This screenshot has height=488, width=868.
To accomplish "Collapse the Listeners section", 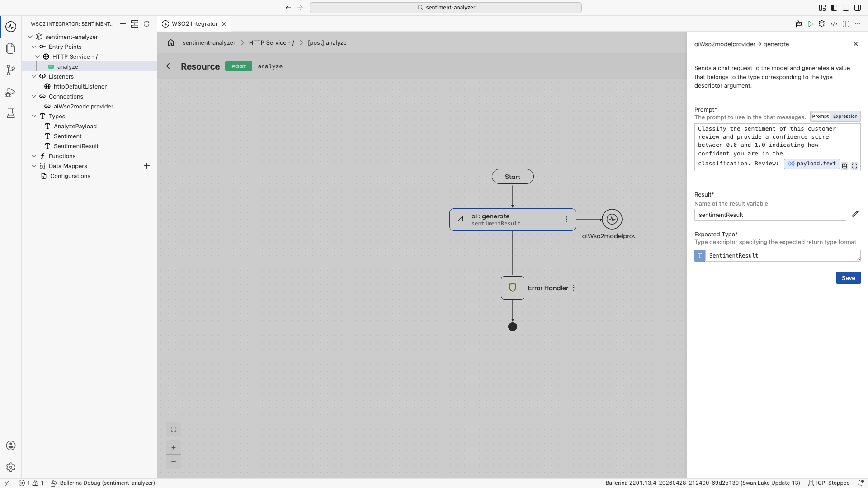I will pos(34,76).
